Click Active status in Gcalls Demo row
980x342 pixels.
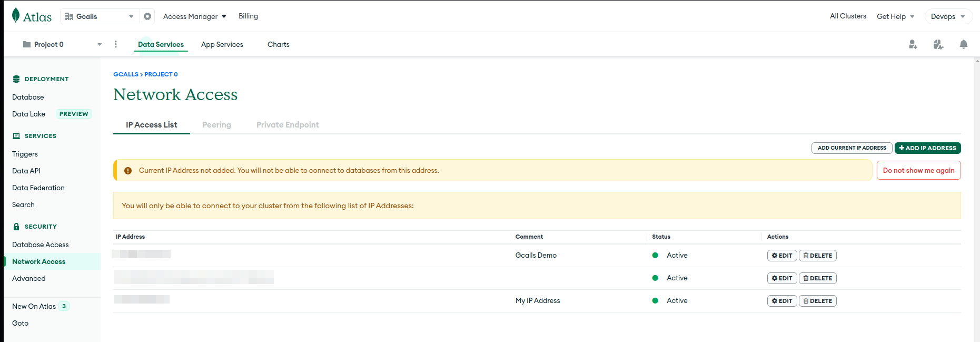[677, 255]
